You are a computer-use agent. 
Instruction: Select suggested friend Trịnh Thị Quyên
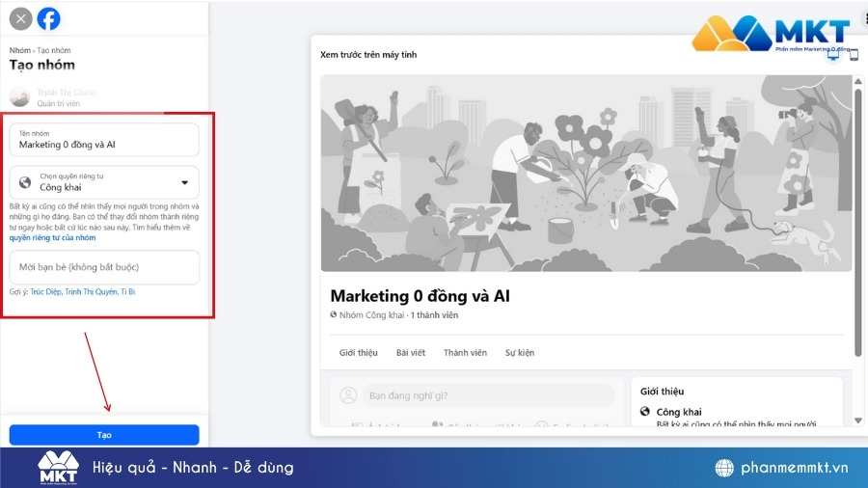[x=92, y=291]
